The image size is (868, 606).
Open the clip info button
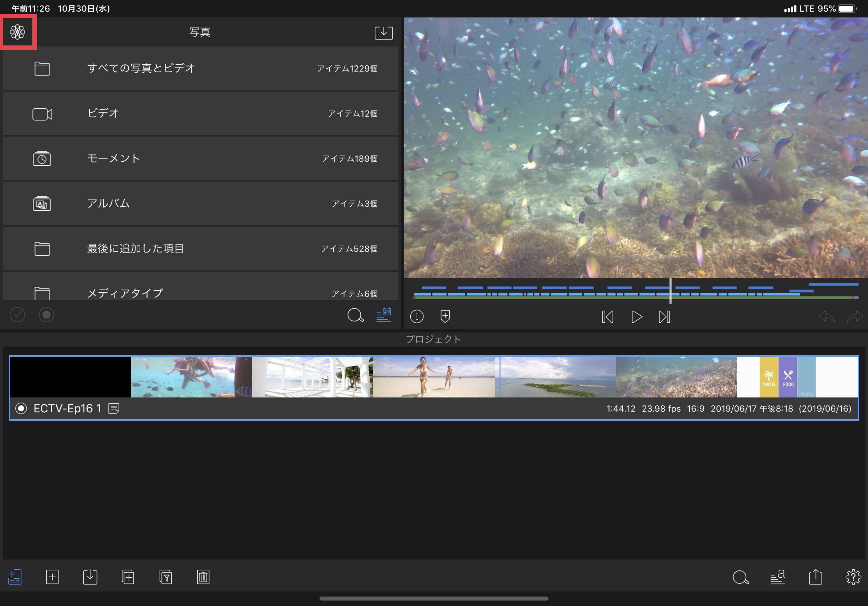pos(417,316)
